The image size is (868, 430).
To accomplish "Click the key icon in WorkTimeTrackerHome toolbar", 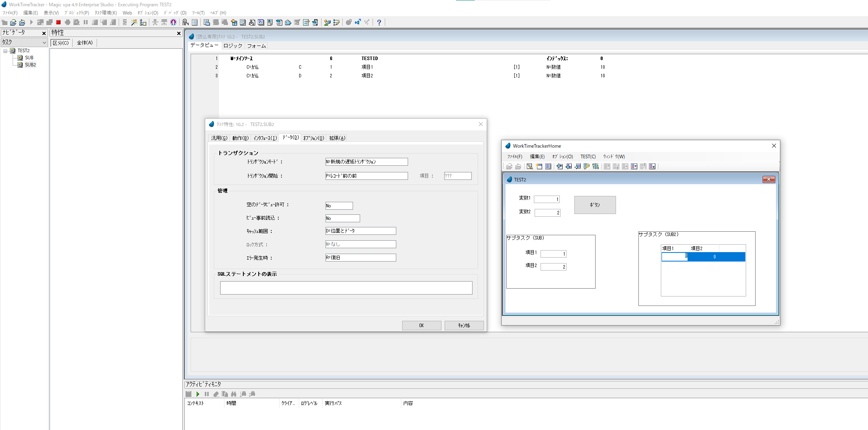I will 587,167.
